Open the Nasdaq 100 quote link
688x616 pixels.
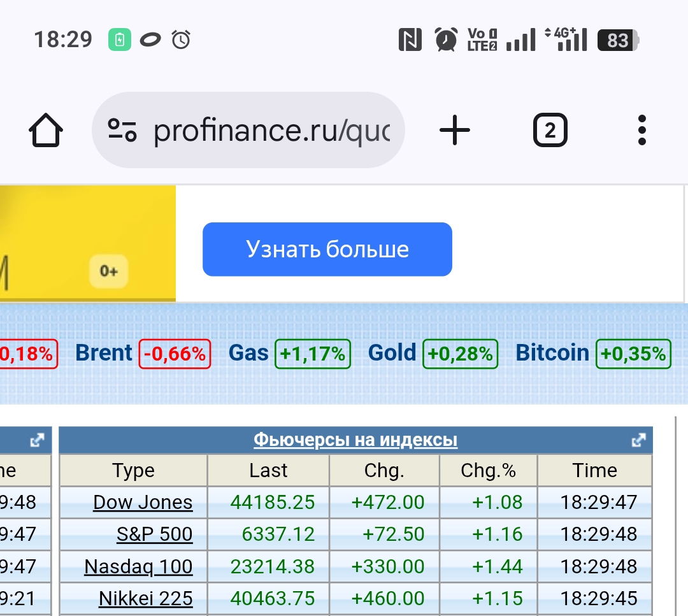coord(138,566)
